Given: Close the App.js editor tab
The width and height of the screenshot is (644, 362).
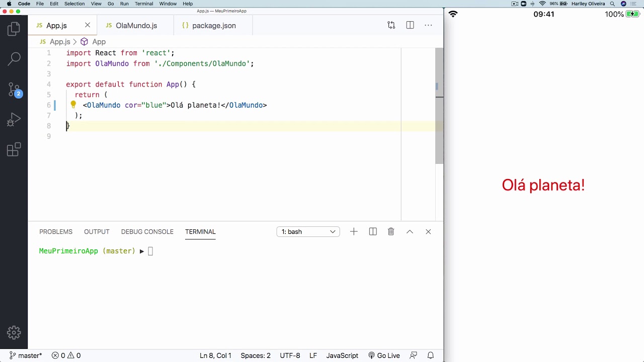Looking at the screenshot, I should 88,25.
